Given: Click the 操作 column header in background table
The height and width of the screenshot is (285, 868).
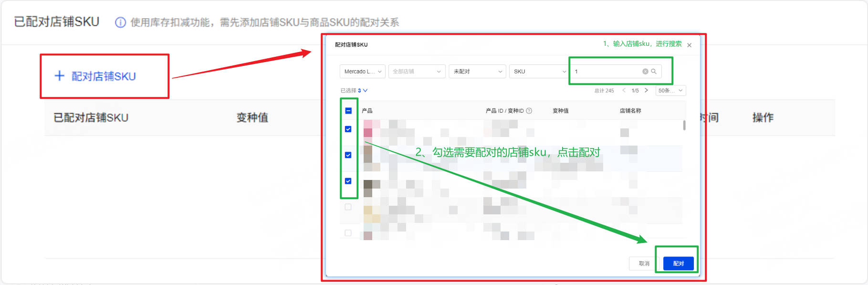Looking at the screenshot, I should tap(763, 117).
